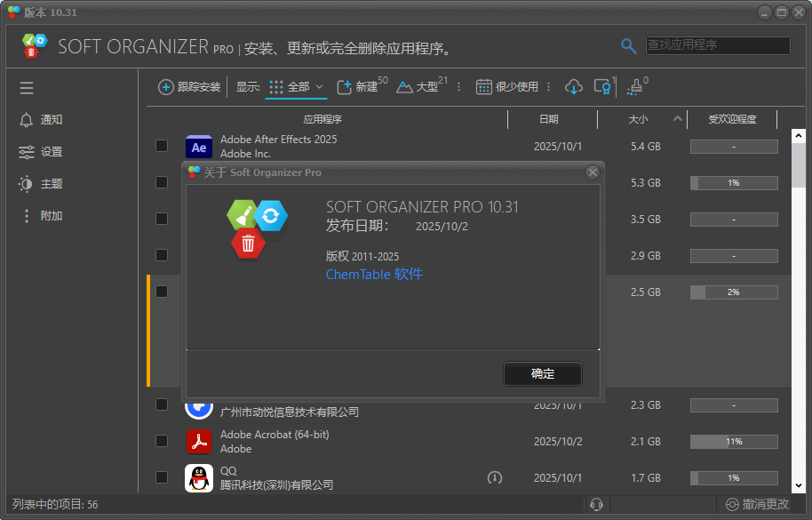812x520 pixels.
Task: Open more options after 大型 filter
Action: (459, 87)
